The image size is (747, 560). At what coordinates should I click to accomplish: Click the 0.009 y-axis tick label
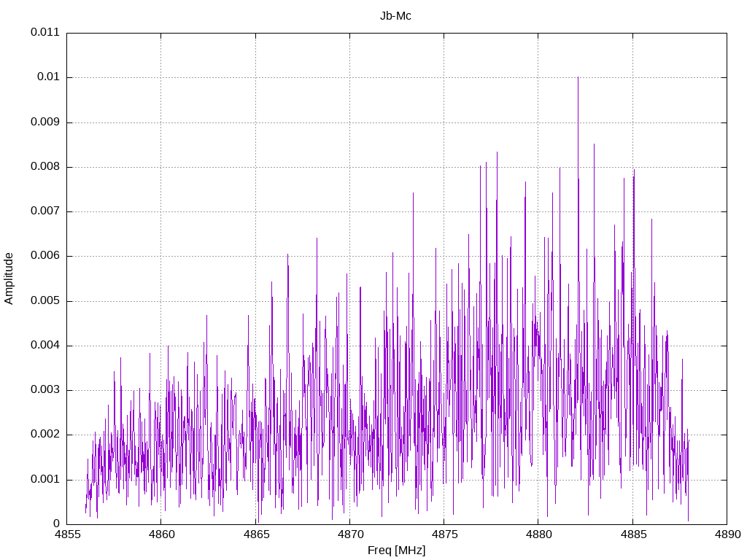(44, 122)
